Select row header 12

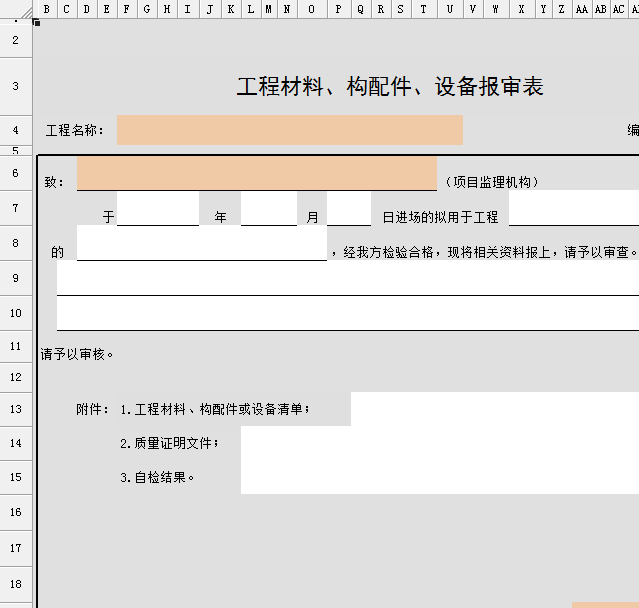pyautogui.click(x=15, y=377)
